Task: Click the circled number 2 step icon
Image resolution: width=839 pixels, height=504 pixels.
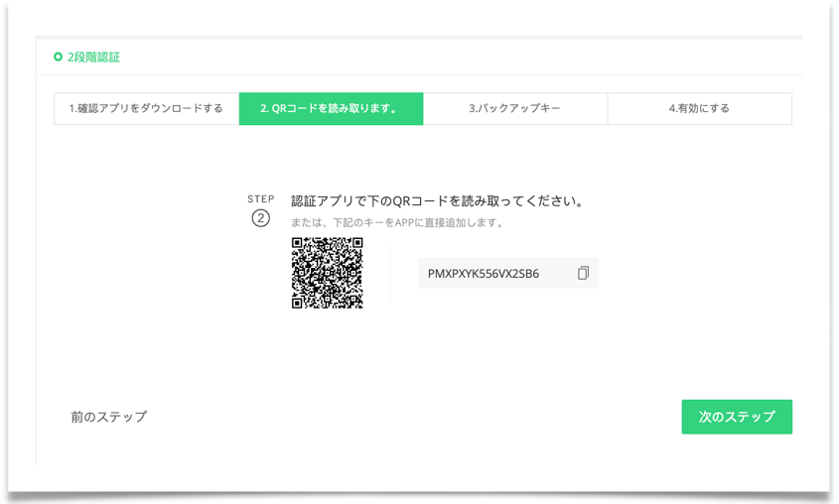Action: coord(260,218)
